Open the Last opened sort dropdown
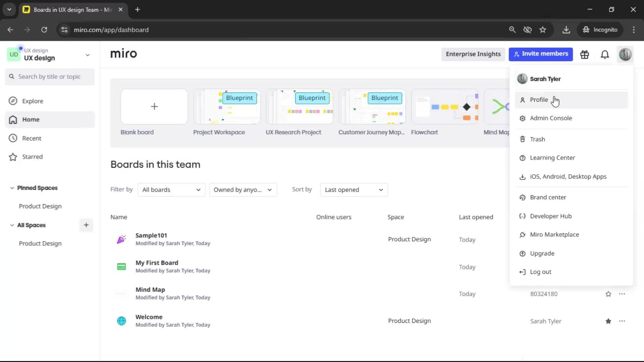 [354, 190]
